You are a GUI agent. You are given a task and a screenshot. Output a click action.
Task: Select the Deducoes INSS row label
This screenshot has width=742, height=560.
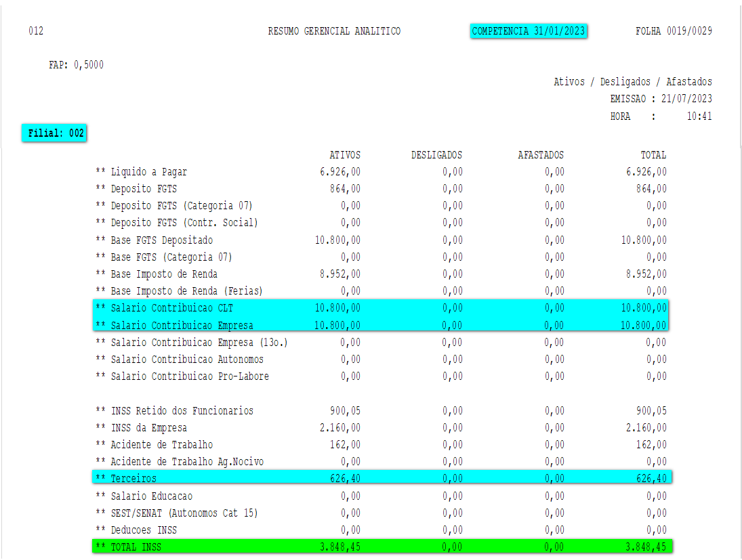144,530
